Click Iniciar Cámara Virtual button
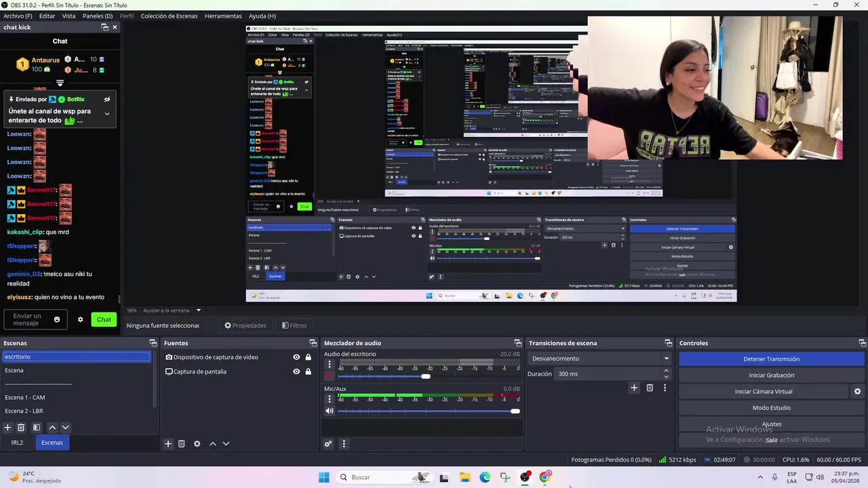Image resolution: width=868 pixels, height=488 pixels. [764, 392]
